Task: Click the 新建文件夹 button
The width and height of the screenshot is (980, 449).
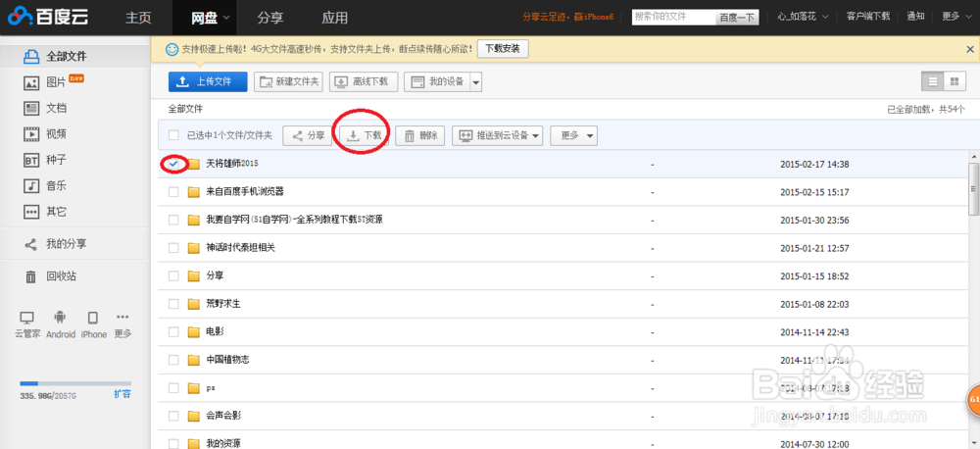Action: click(x=288, y=82)
